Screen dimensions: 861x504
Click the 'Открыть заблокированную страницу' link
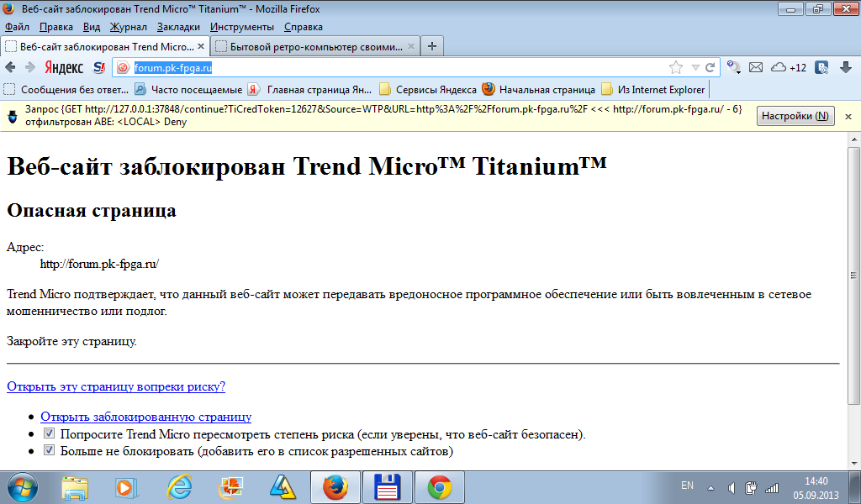(145, 417)
